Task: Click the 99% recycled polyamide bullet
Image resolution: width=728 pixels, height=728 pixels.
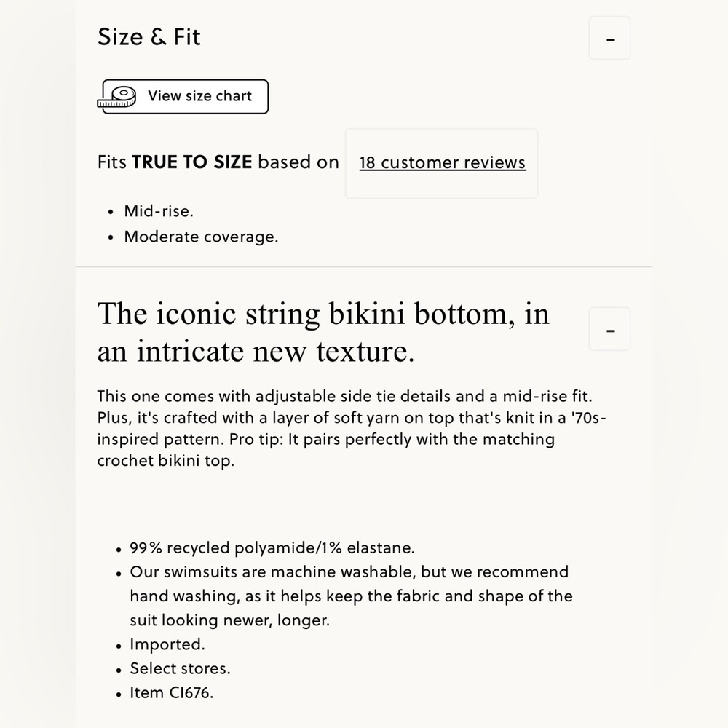Action: [272, 548]
